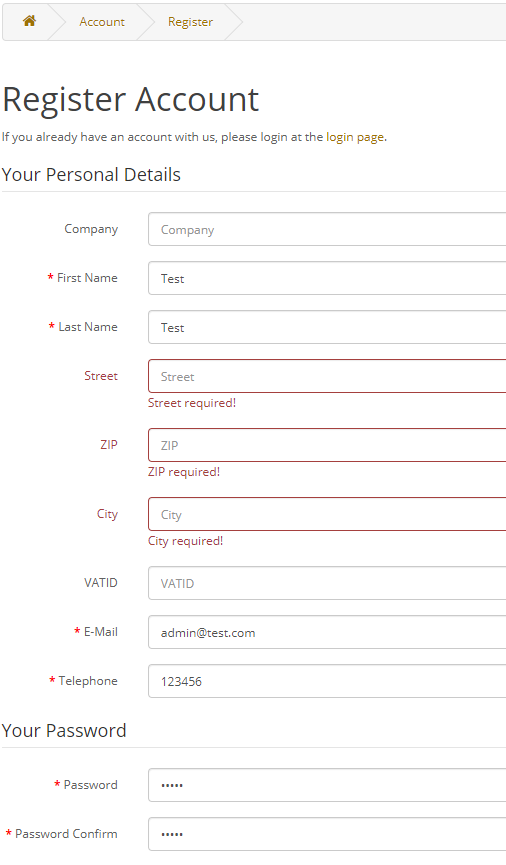
Task: Select the Password Confirm field
Action: coord(327,834)
